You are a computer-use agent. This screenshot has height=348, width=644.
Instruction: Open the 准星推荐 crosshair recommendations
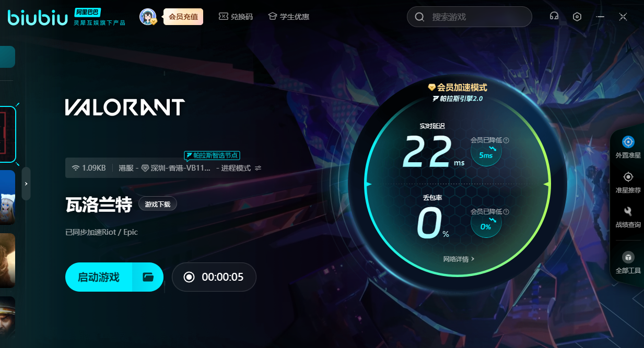pos(628,182)
